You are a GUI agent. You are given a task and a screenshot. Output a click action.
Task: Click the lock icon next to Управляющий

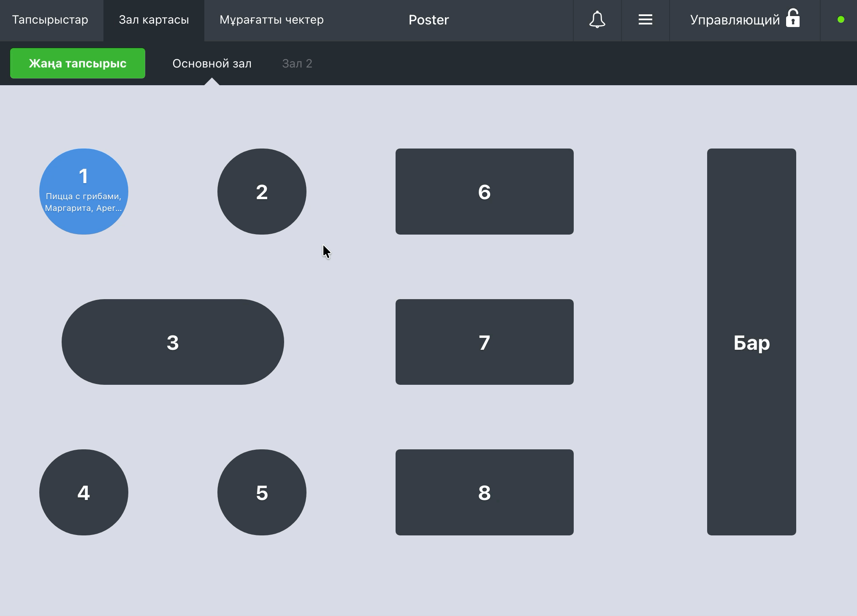[792, 19]
